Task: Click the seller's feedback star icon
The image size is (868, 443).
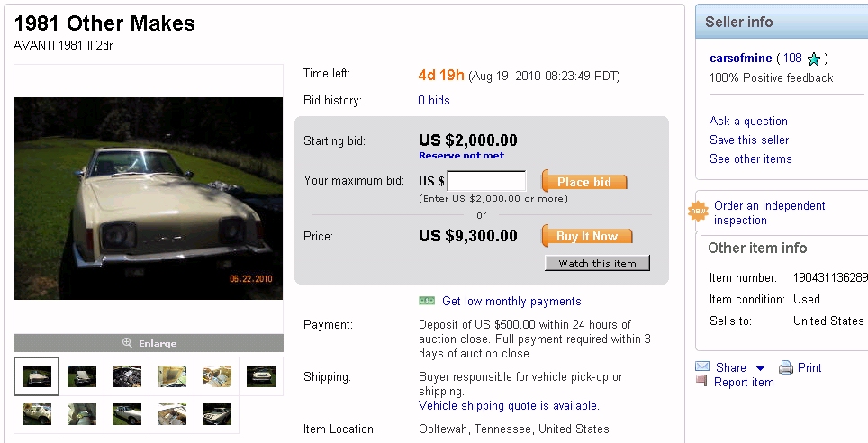Action: pyautogui.click(x=814, y=59)
